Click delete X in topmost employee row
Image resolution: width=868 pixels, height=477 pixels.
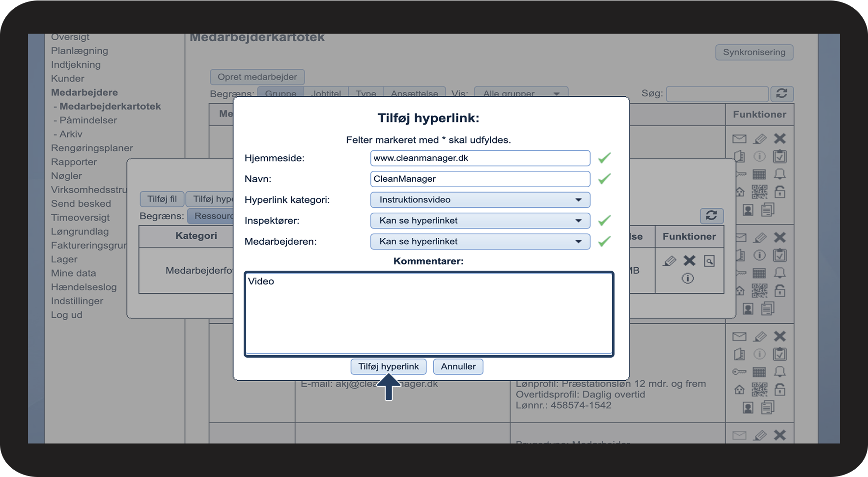pyautogui.click(x=780, y=139)
